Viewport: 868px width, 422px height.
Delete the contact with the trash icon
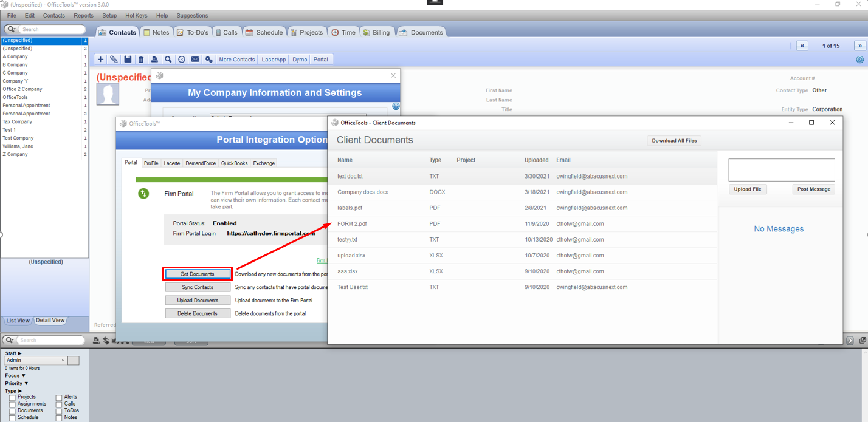(x=141, y=60)
